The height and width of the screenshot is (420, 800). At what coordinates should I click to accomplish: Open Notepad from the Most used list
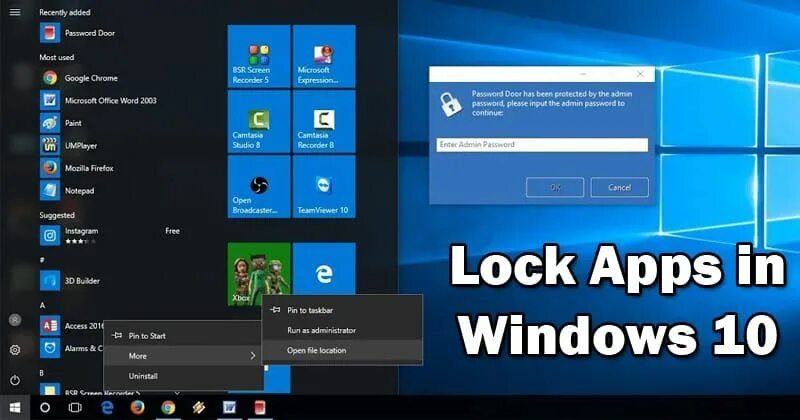67,190
